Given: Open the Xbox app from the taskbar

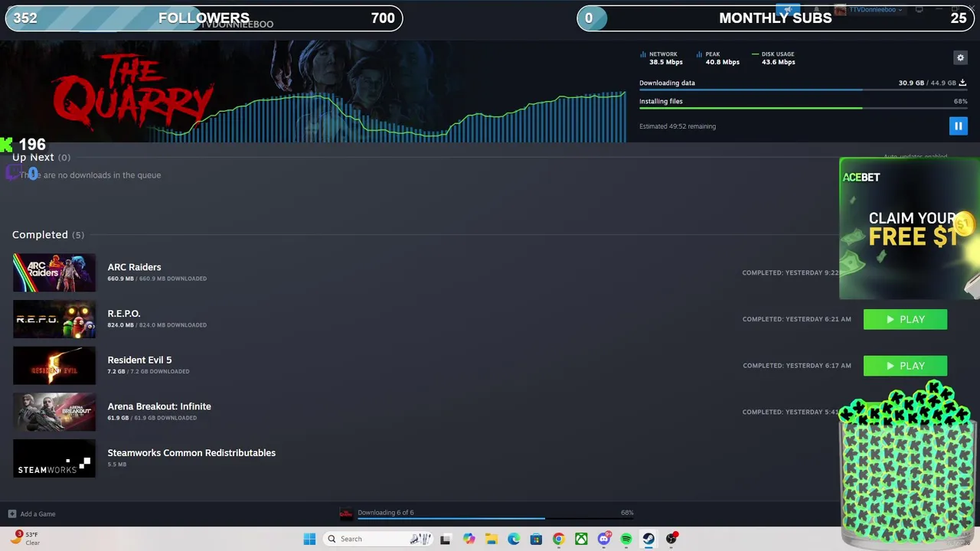Looking at the screenshot, I should [581, 539].
